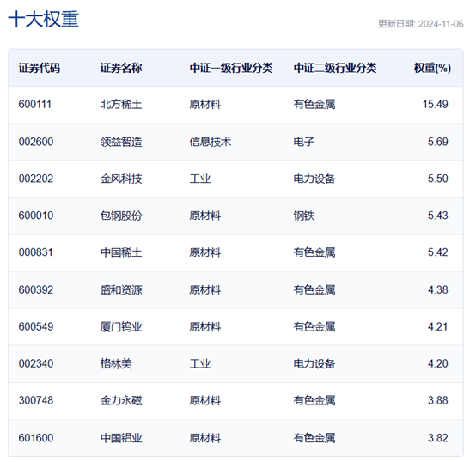
Task: Select the 证券名称 column header
Action: tap(121, 68)
